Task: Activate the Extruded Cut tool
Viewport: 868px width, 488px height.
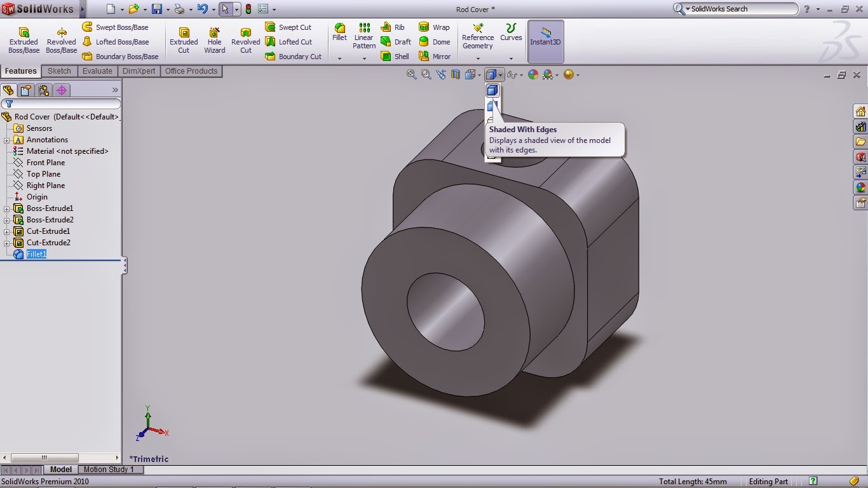Action: pyautogui.click(x=184, y=40)
